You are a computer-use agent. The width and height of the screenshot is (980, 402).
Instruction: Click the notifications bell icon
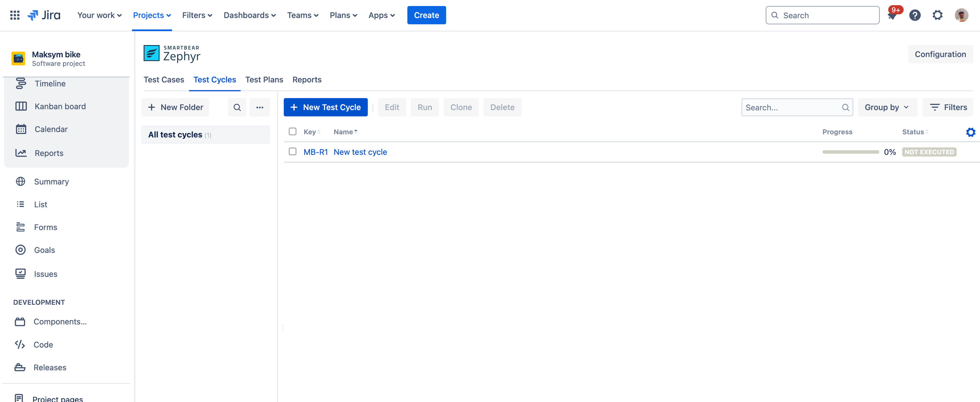point(892,15)
